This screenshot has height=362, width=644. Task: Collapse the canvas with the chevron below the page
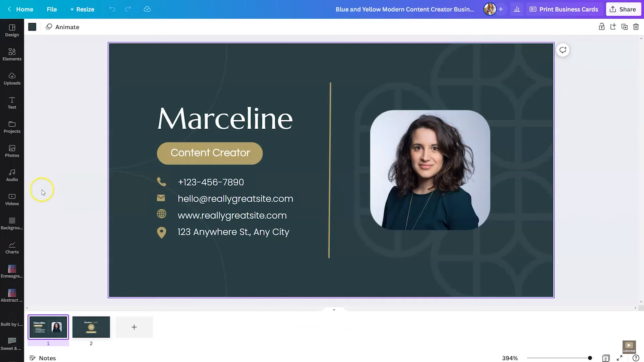click(x=334, y=309)
